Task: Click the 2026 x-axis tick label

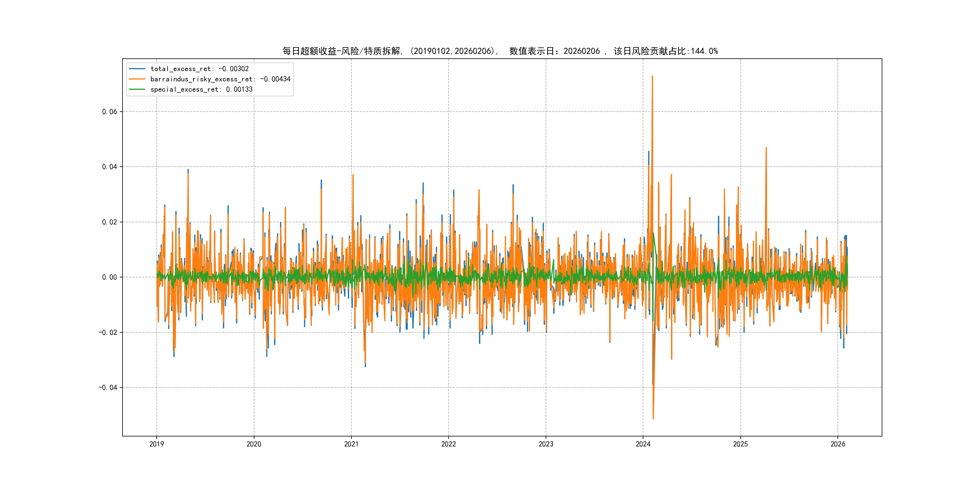Action: 838,444
